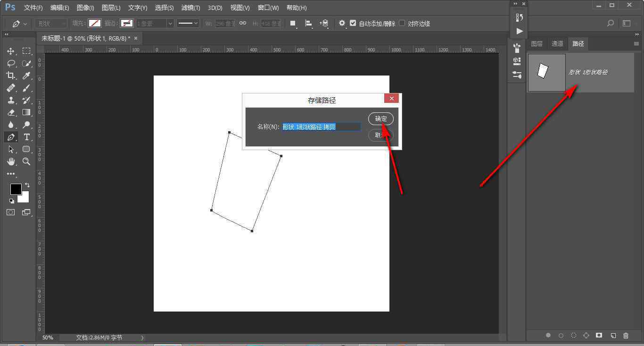Enable the 对齐边缘 checkbox
This screenshot has width=644, height=346.
(402, 23)
